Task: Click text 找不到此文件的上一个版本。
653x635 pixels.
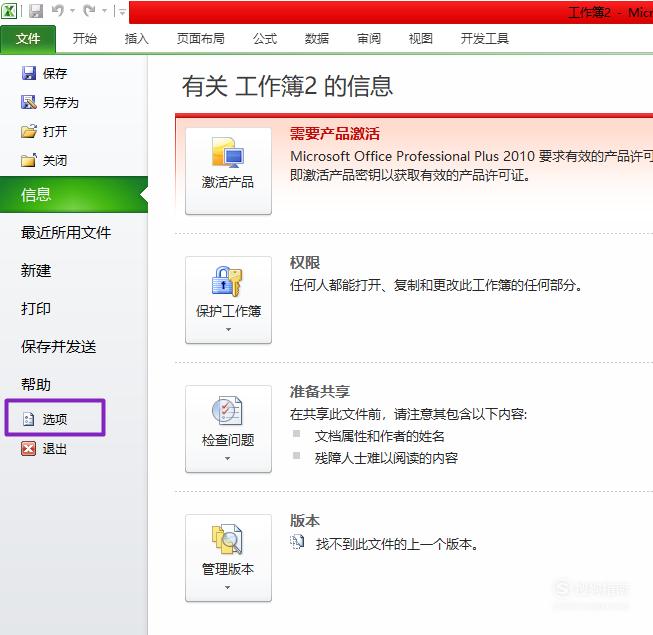Action: tap(397, 544)
